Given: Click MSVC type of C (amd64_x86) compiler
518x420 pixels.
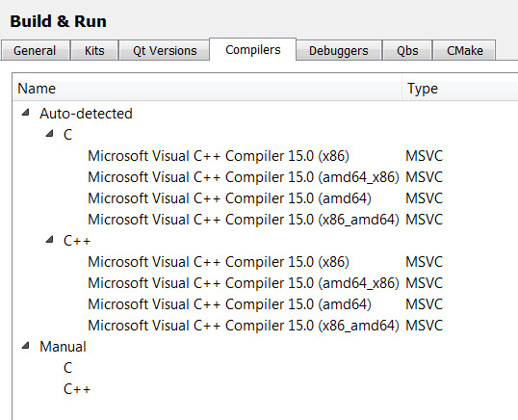Looking at the screenshot, I should tap(425, 177).
